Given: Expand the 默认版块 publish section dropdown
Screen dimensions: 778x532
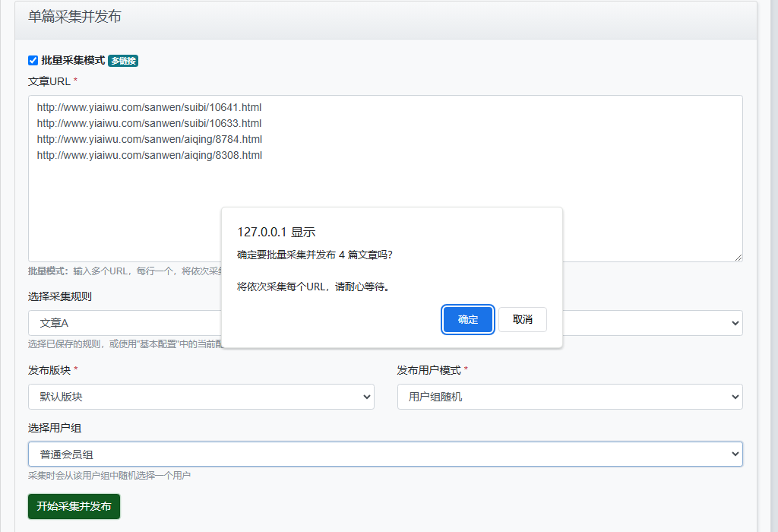Looking at the screenshot, I should [x=201, y=397].
